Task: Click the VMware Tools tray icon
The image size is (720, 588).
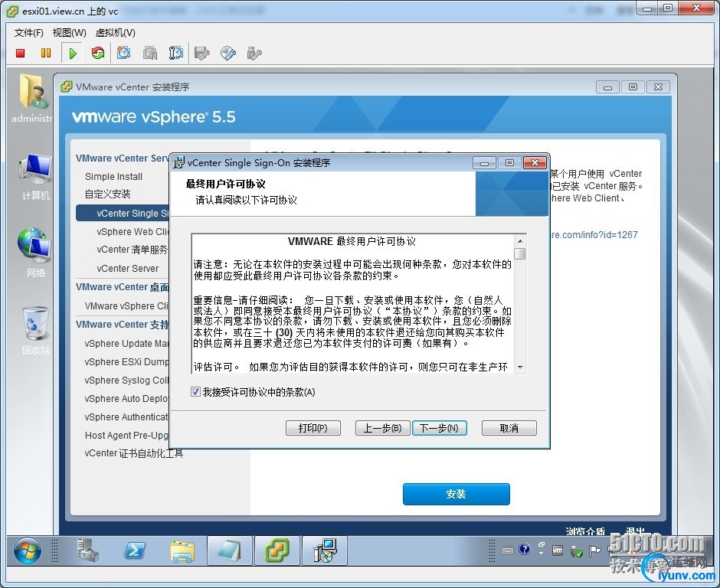Action: [x=558, y=550]
